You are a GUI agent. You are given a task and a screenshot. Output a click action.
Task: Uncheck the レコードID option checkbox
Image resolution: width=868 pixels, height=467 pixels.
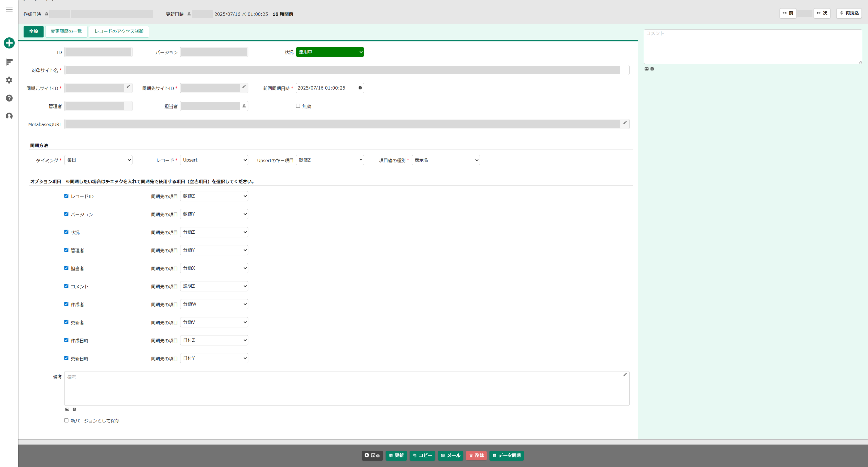click(66, 196)
